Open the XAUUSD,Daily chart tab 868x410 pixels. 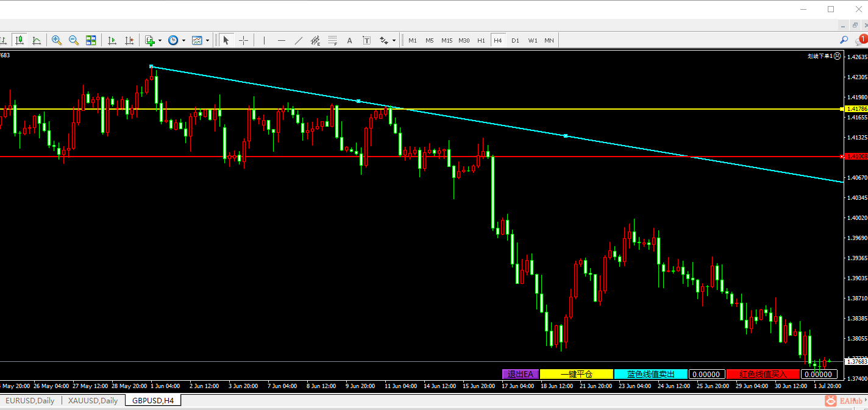[x=93, y=400]
